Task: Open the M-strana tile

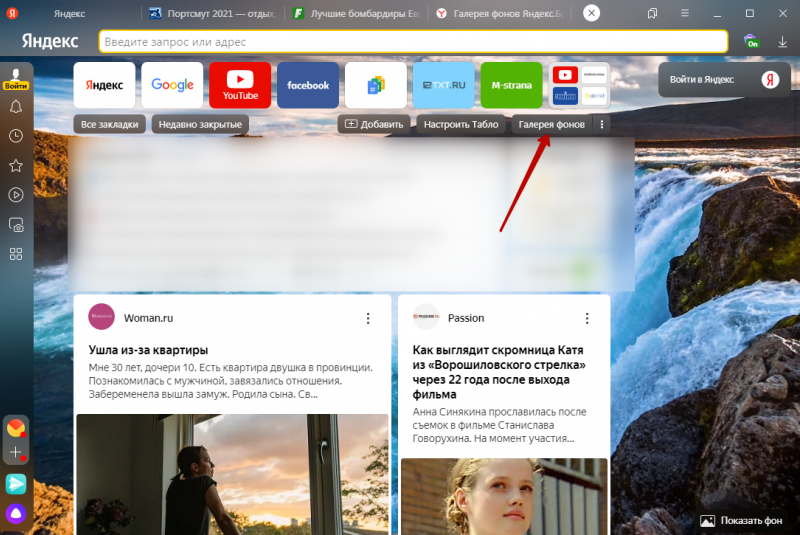Action: click(511, 85)
